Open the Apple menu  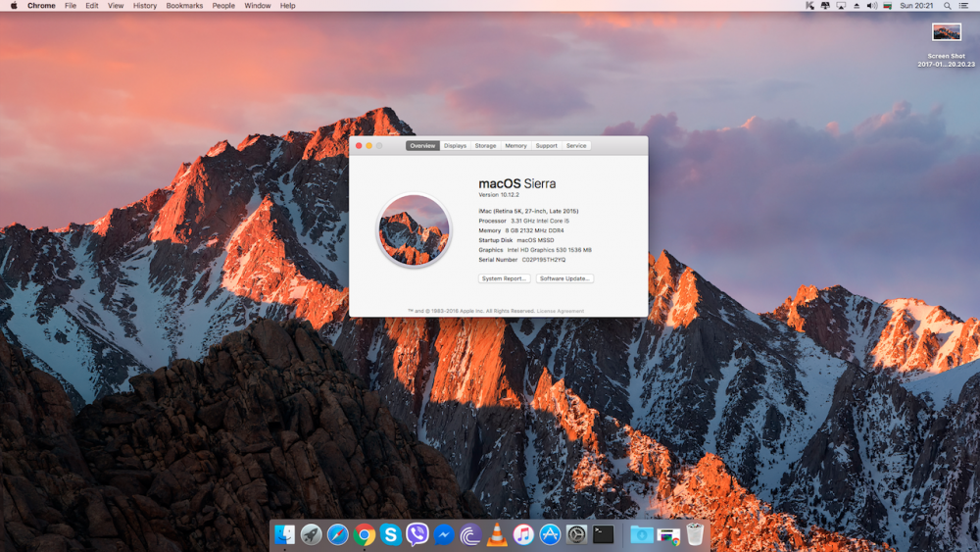tap(14, 6)
